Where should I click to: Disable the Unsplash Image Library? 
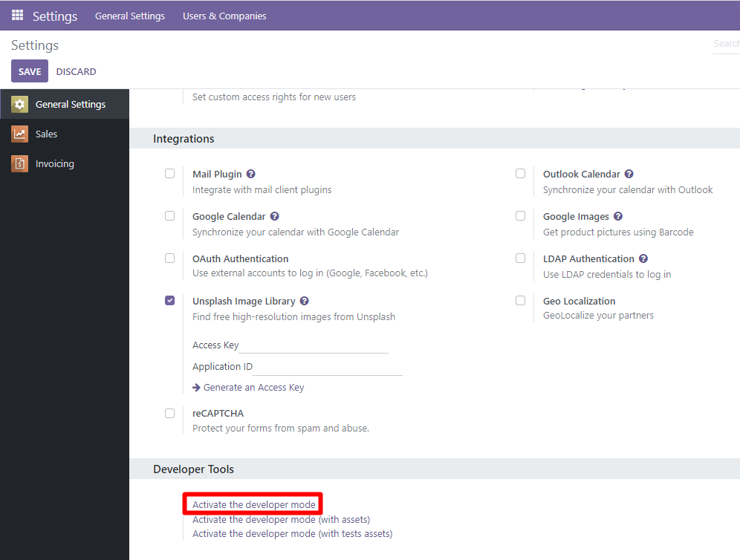pos(169,299)
